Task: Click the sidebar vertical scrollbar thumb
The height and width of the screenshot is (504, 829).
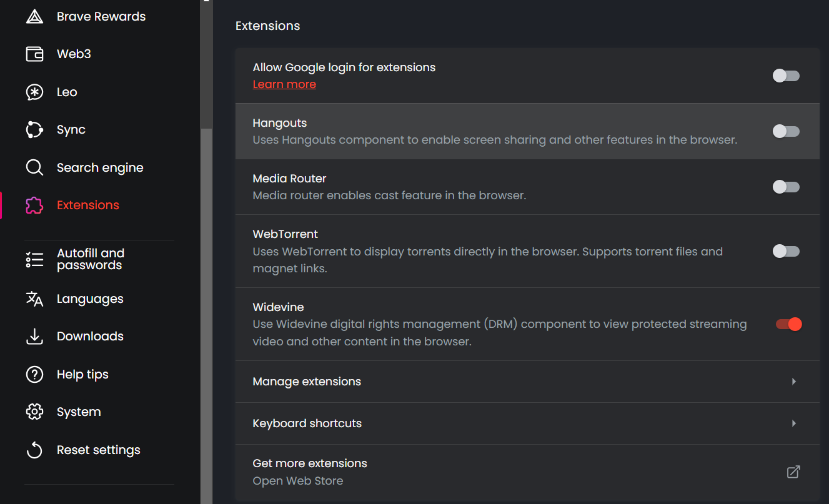Action: (206, 315)
